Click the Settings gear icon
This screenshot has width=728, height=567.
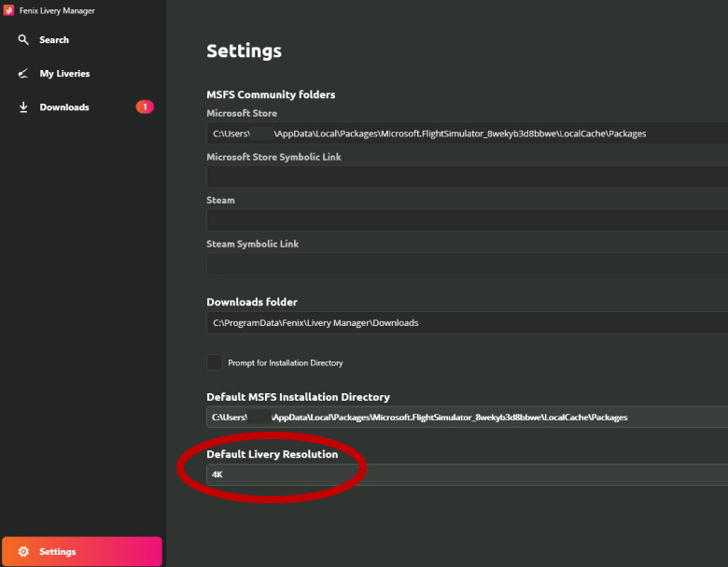(23, 551)
